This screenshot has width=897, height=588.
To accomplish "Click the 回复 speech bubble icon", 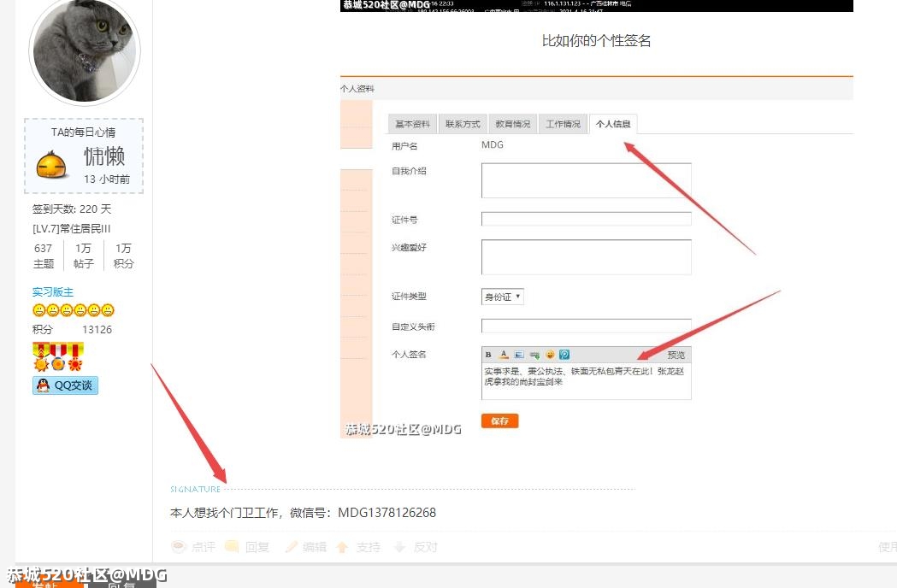I will pyautogui.click(x=233, y=547).
